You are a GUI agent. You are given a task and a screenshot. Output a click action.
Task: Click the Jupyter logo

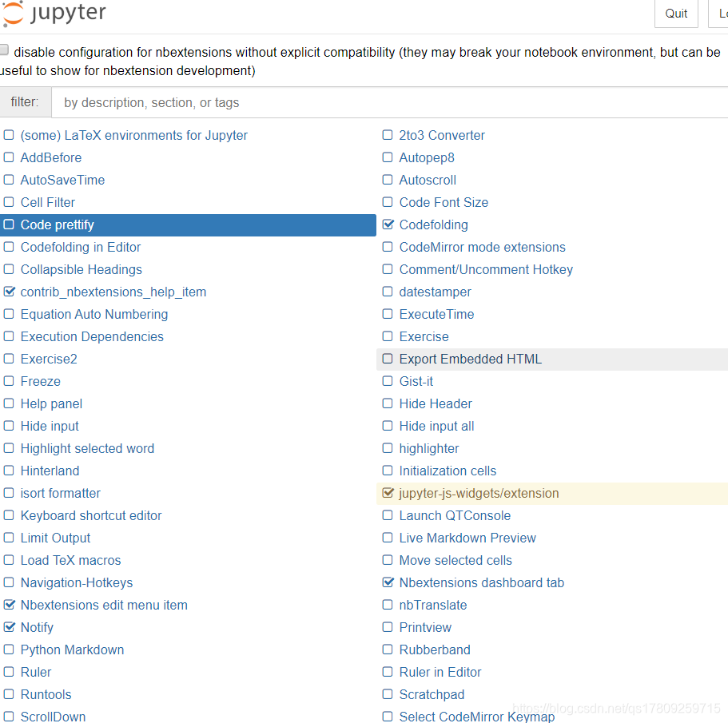click(x=54, y=13)
